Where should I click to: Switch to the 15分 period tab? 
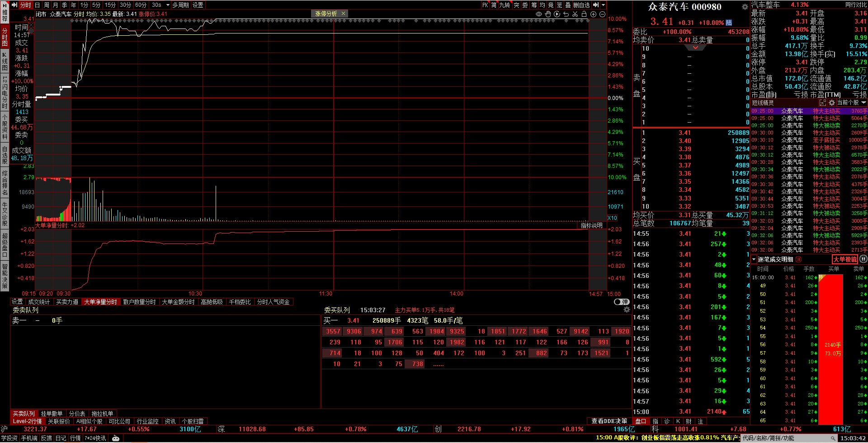(x=110, y=5)
